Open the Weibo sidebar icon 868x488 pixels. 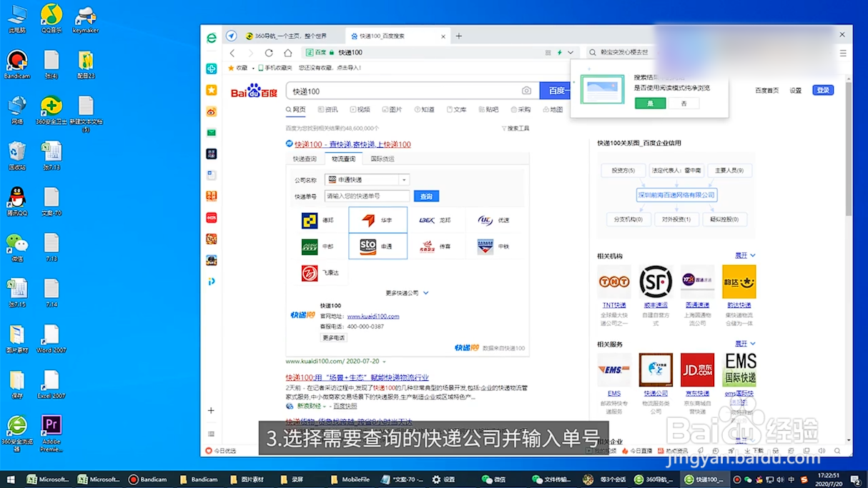coord(212,111)
